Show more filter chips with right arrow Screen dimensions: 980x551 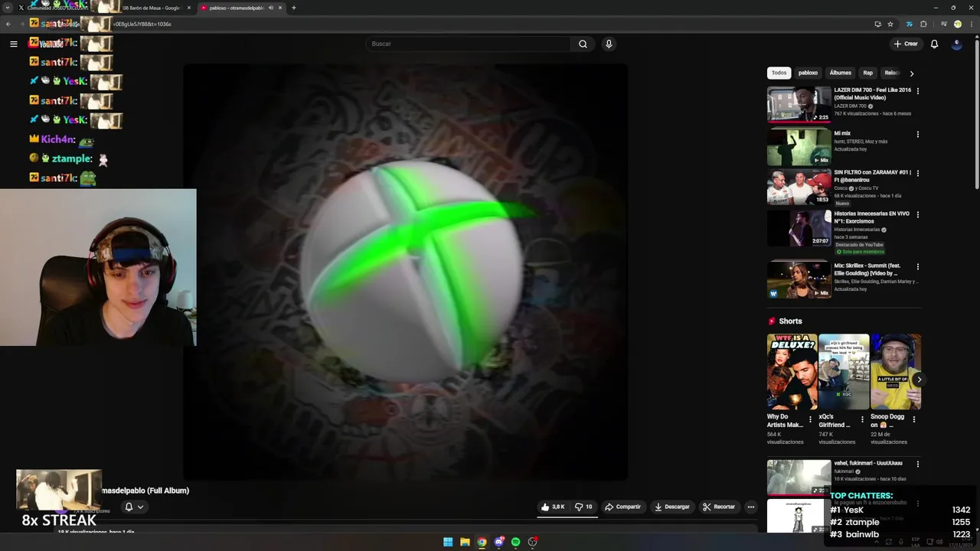(911, 73)
